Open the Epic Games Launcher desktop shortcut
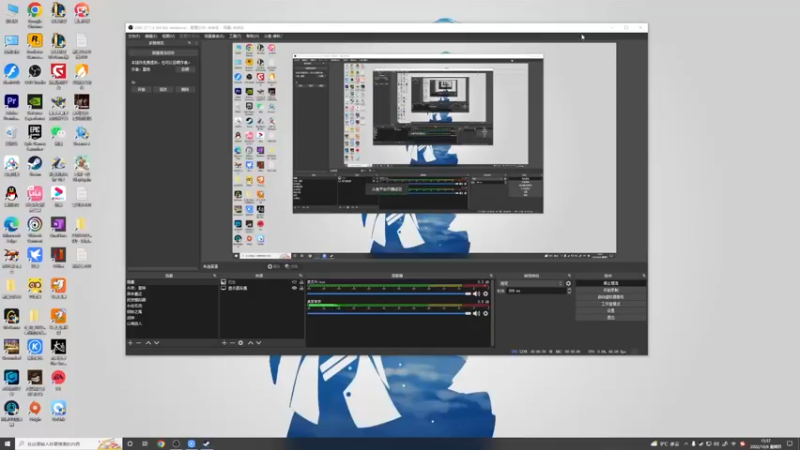The width and height of the screenshot is (800, 450). coord(35,138)
